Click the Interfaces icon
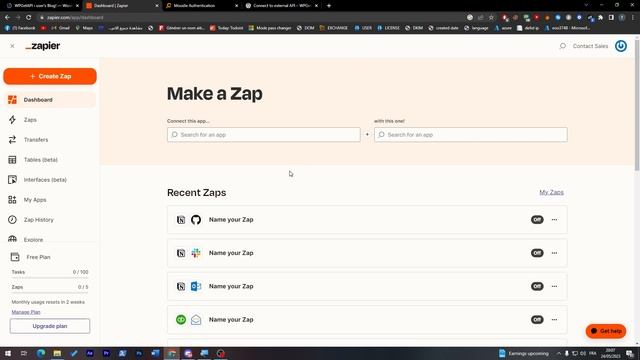 (12, 180)
